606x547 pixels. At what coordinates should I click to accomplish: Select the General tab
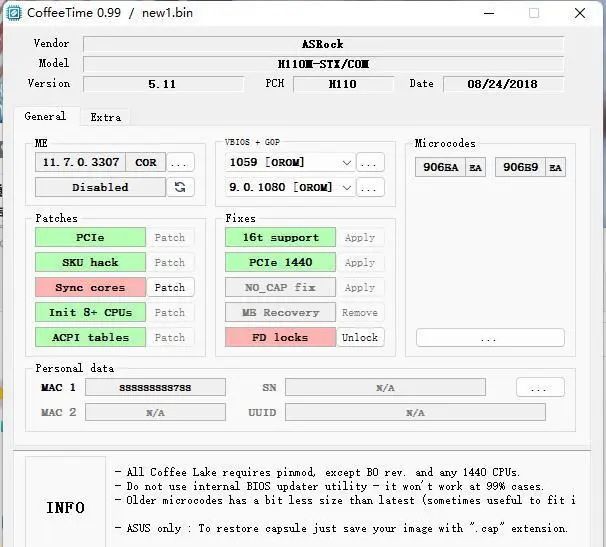pos(45,116)
